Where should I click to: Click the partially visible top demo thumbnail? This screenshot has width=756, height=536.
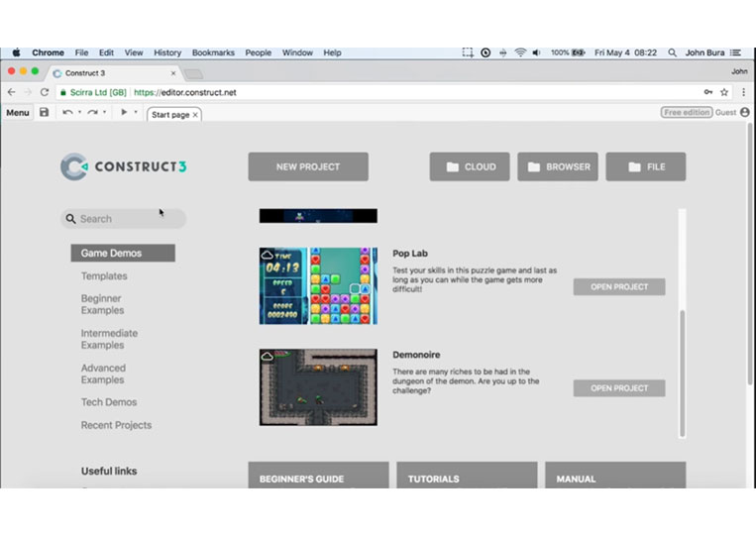point(318,215)
